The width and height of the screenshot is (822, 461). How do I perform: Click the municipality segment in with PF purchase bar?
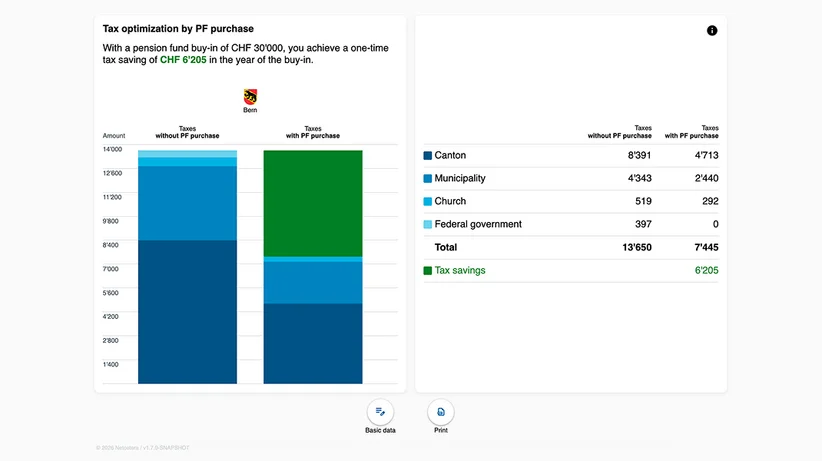313,283
